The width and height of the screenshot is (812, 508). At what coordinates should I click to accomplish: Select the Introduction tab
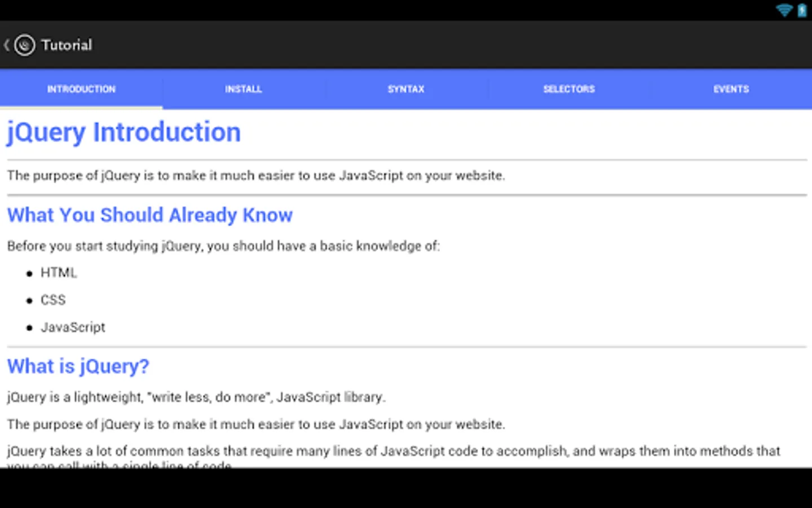[x=81, y=89]
